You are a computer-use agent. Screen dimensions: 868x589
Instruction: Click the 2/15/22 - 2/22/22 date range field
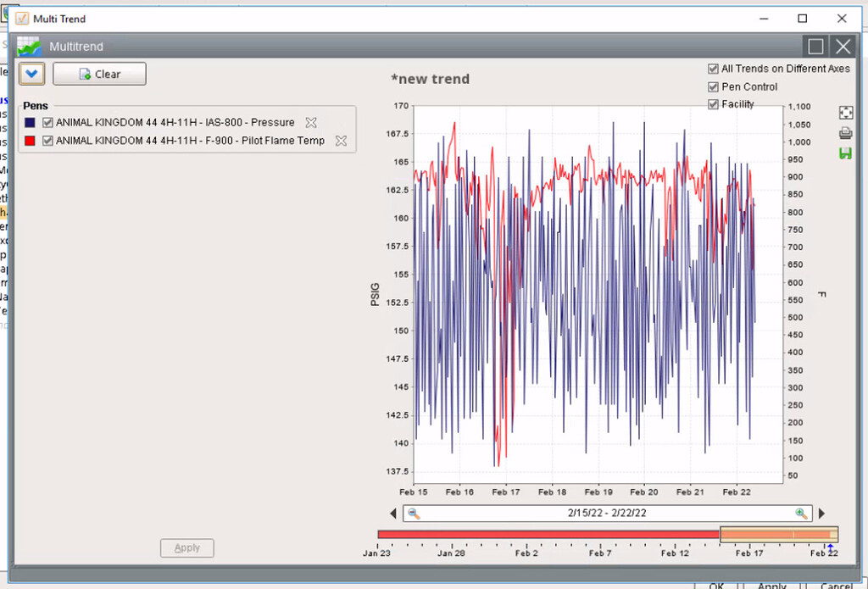pyautogui.click(x=607, y=513)
